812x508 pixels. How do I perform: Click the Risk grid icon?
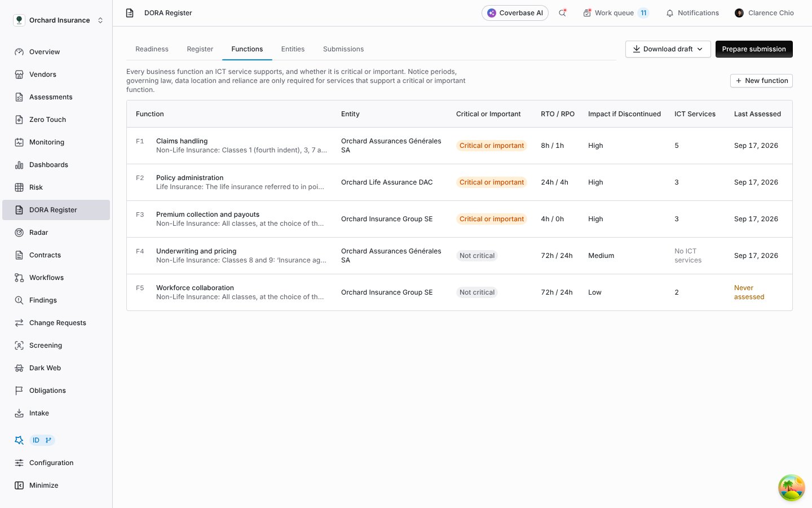coord(19,187)
